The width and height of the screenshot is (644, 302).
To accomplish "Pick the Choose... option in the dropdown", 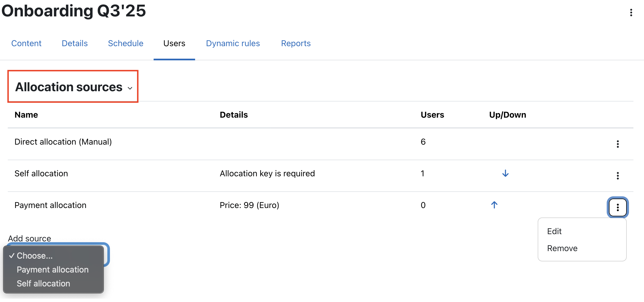I will [x=35, y=256].
